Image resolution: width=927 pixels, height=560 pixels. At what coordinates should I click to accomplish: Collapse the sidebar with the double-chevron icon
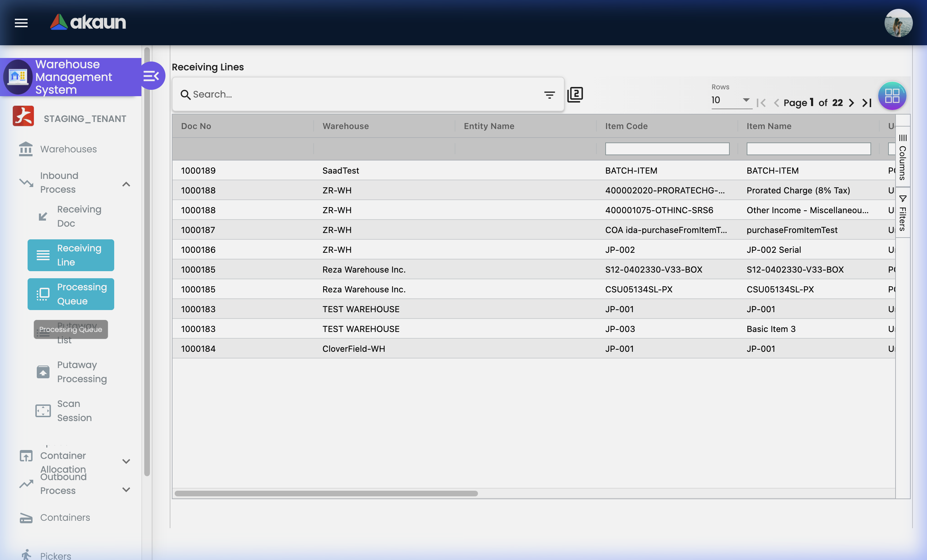(152, 76)
